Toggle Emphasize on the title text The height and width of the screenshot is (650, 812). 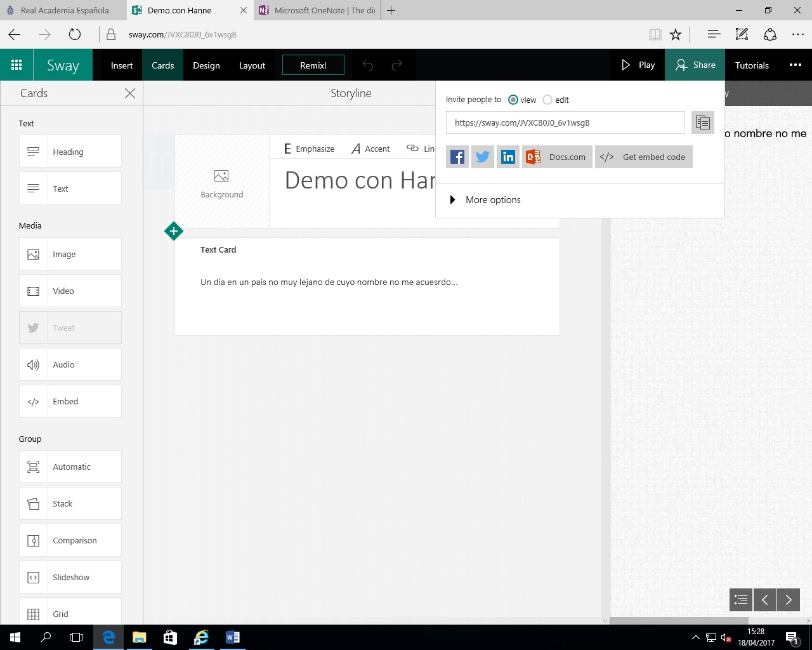(309, 149)
